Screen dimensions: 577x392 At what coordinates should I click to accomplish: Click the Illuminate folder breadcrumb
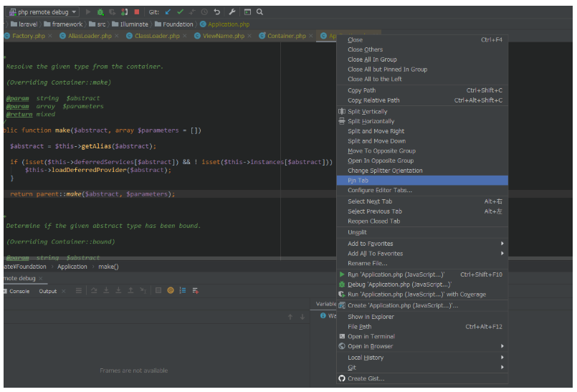pos(130,24)
